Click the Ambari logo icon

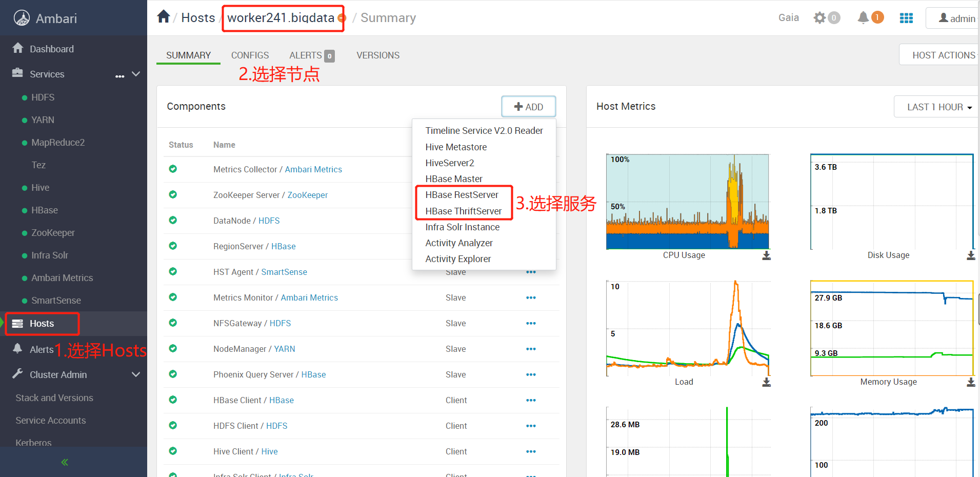(x=22, y=18)
